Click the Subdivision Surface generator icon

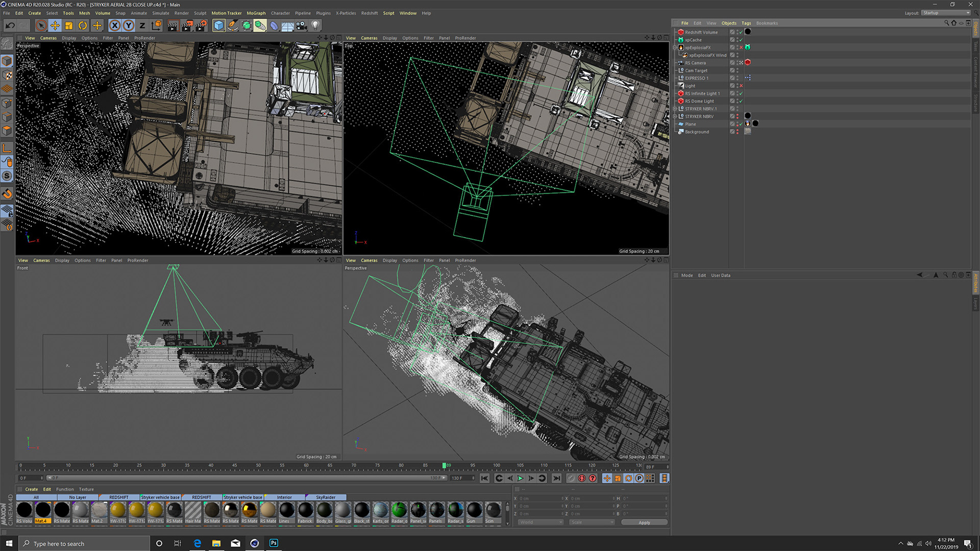[x=247, y=25]
